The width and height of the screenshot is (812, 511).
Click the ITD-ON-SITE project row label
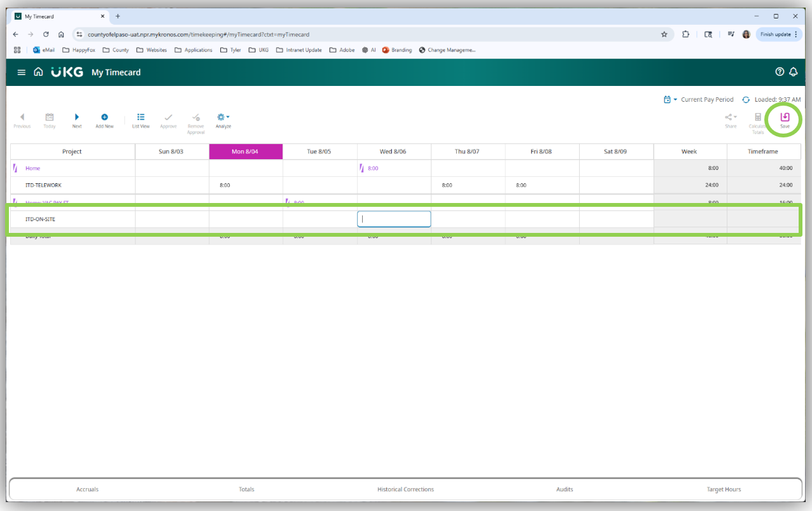tap(41, 219)
